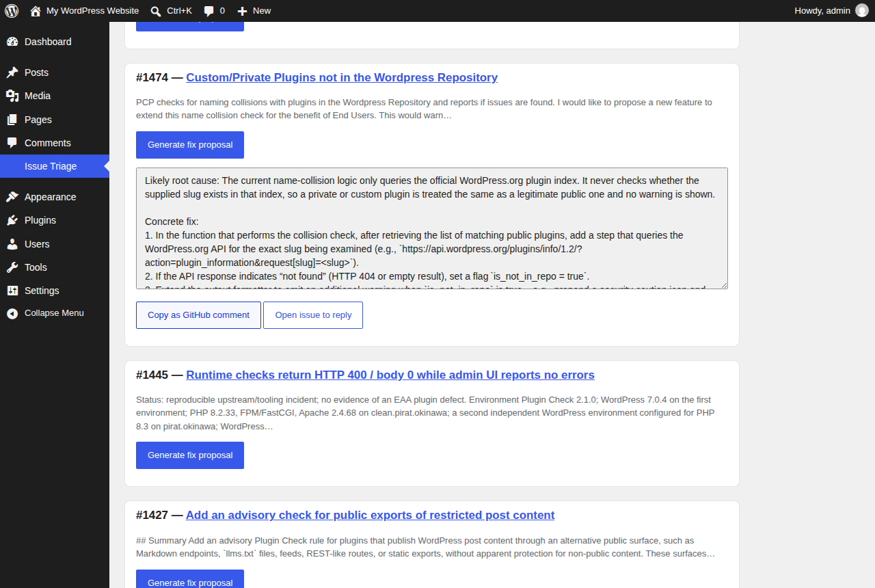The width and height of the screenshot is (875, 588).
Task: Click the Posts pin icon
Action: click(12, 72)
